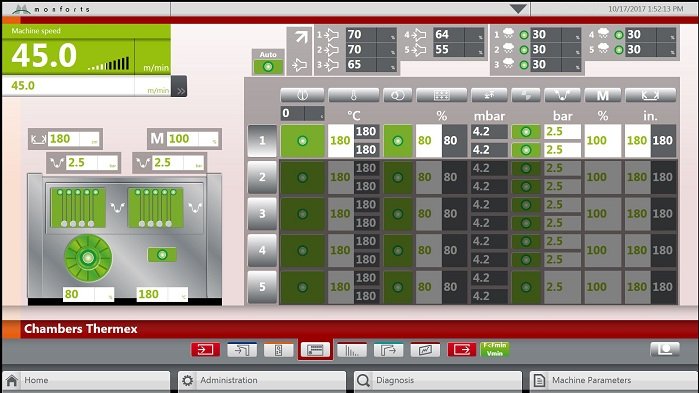Screen dimensions: 699x393
Task: Click the temperature thermometer column header
Action: pyautogui.click(x=354, y=95)
